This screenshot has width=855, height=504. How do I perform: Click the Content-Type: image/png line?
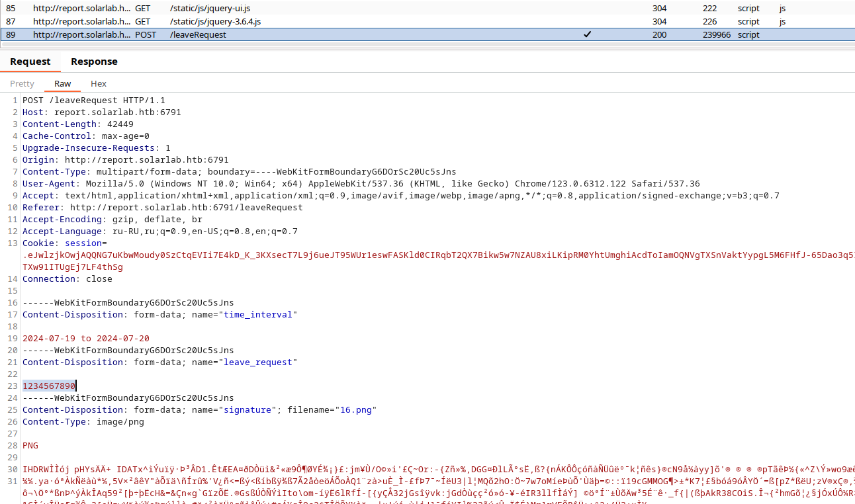coord(83,422)
